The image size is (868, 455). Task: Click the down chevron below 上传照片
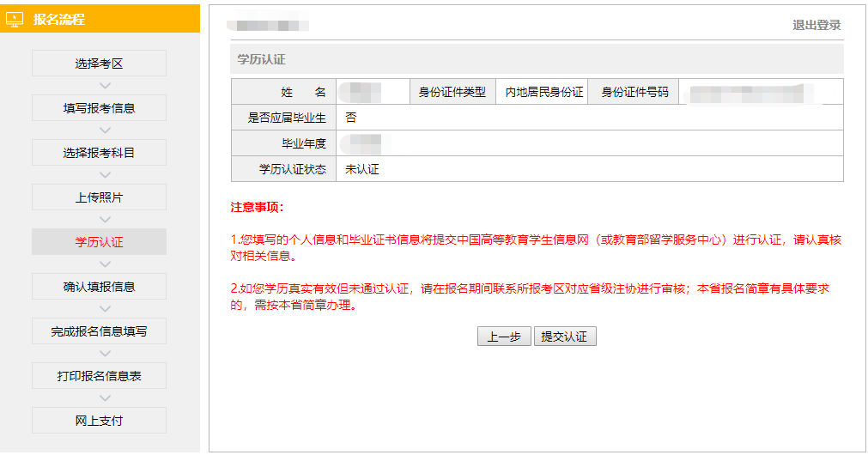pos(106,220)
